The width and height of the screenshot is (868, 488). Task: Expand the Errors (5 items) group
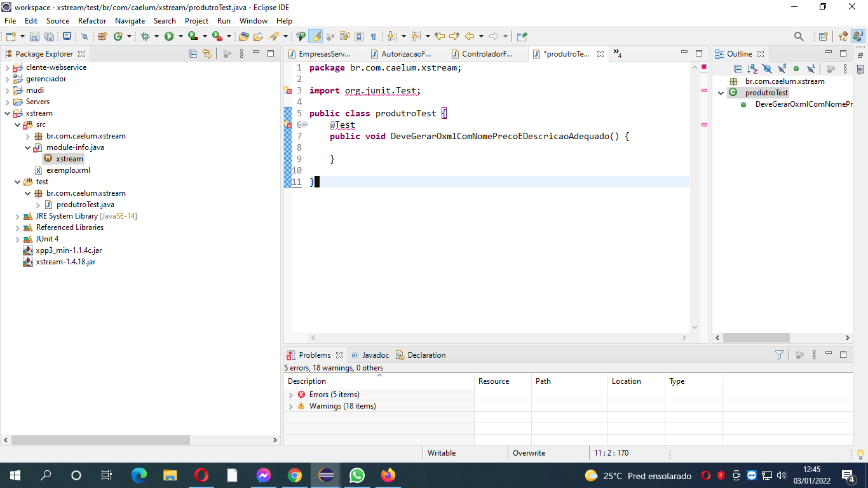[291, 395]
